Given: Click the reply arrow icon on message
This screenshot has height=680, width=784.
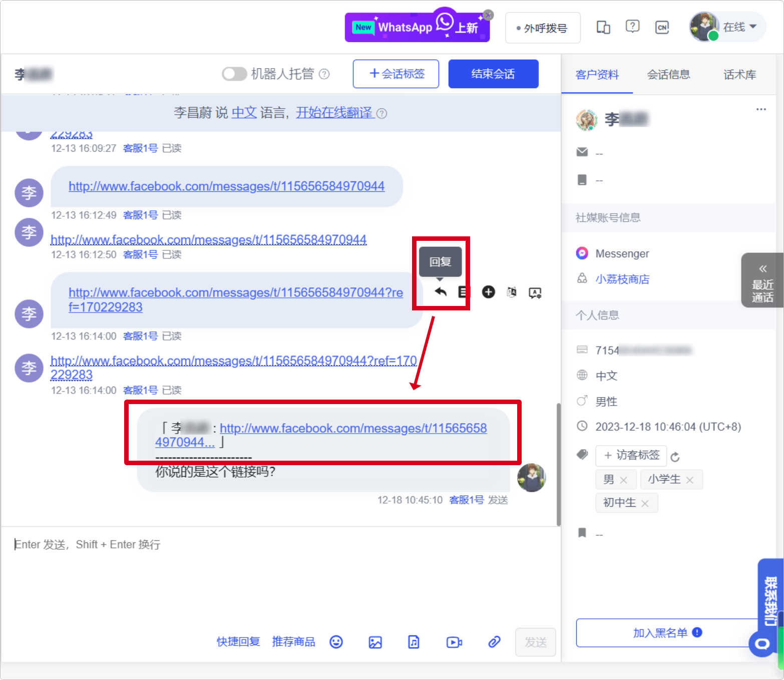Looking at the screenshot, I should pyautogui.click(x=441, y=292).
